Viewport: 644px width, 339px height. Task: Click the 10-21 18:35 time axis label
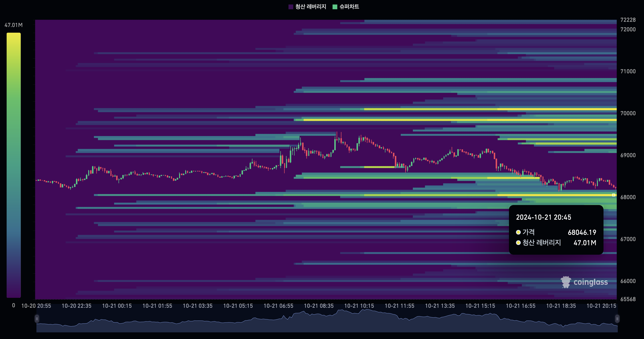pyautogui.click(x=561, y=306)
